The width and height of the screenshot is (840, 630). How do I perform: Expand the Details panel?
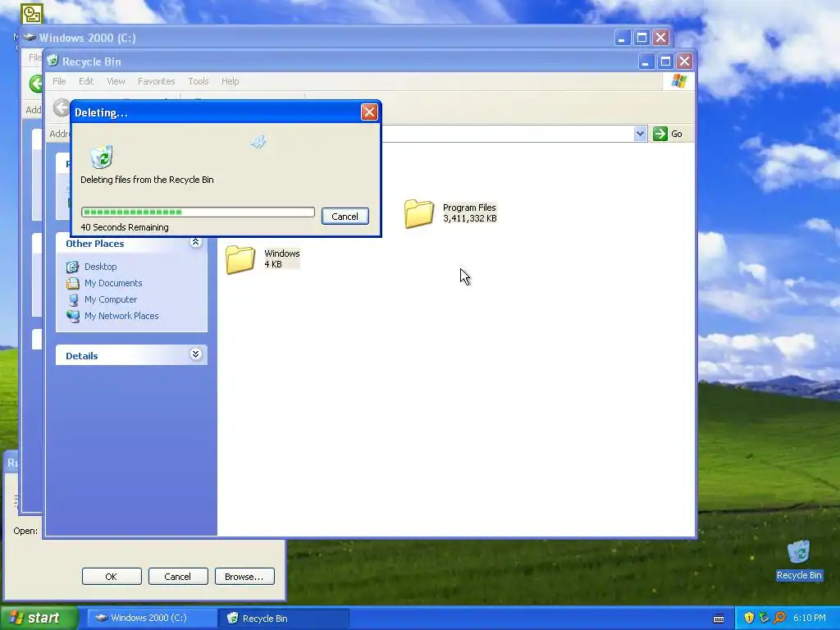coord(195,354)
